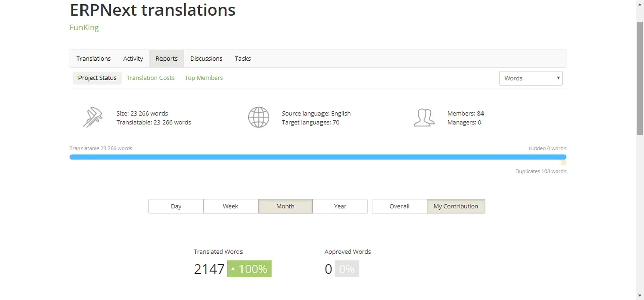The image size is (644, 300).
Task: Click the 'Size: 23 266 words' text
Action: tap(142, 113)
